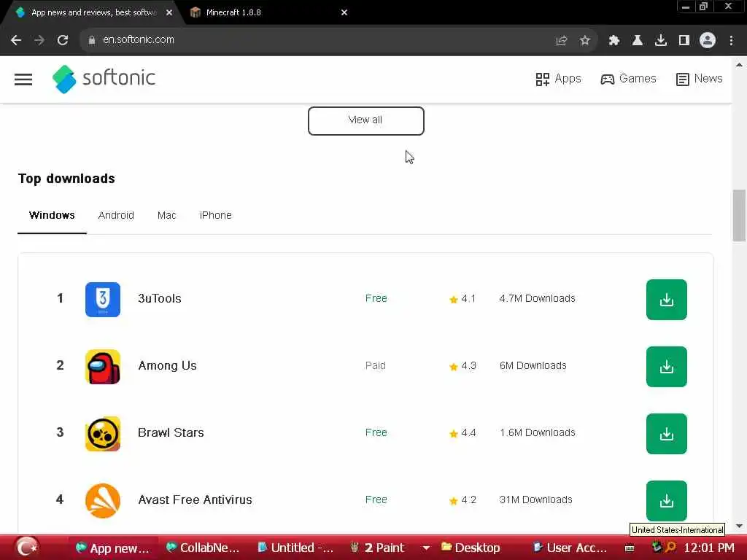Click the Top downloads heading
The image size is (747, 560).
pyautogui.click(x=66, y=179)
